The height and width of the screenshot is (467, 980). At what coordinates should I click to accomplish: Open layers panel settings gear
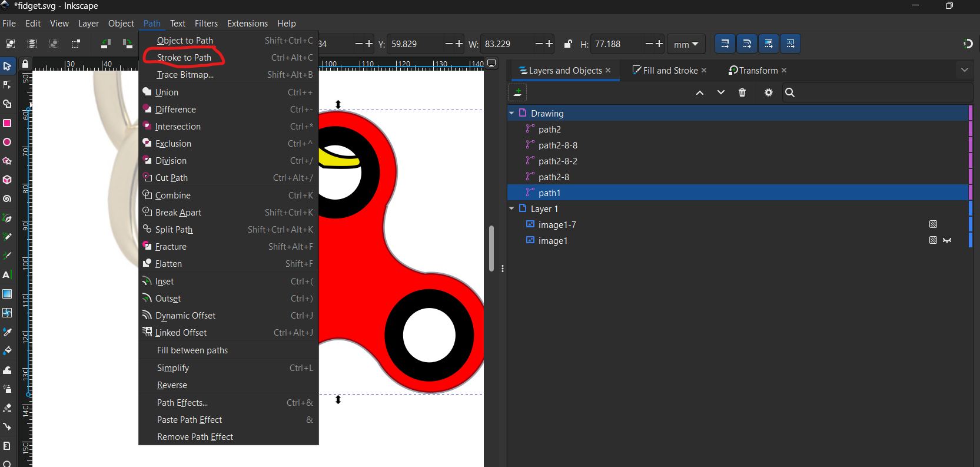pyautogui.click(x=768, y=92)
